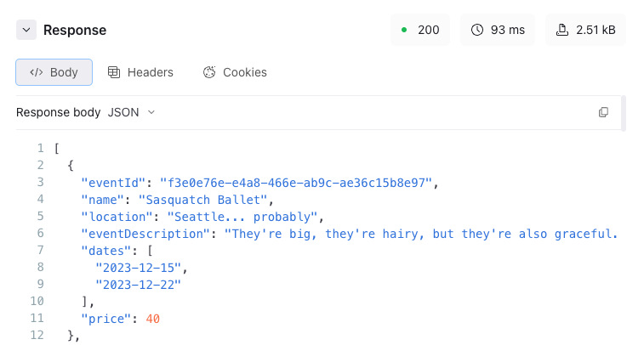Click the JSON dropdown chevron arrow

click(x=151, y=112)
